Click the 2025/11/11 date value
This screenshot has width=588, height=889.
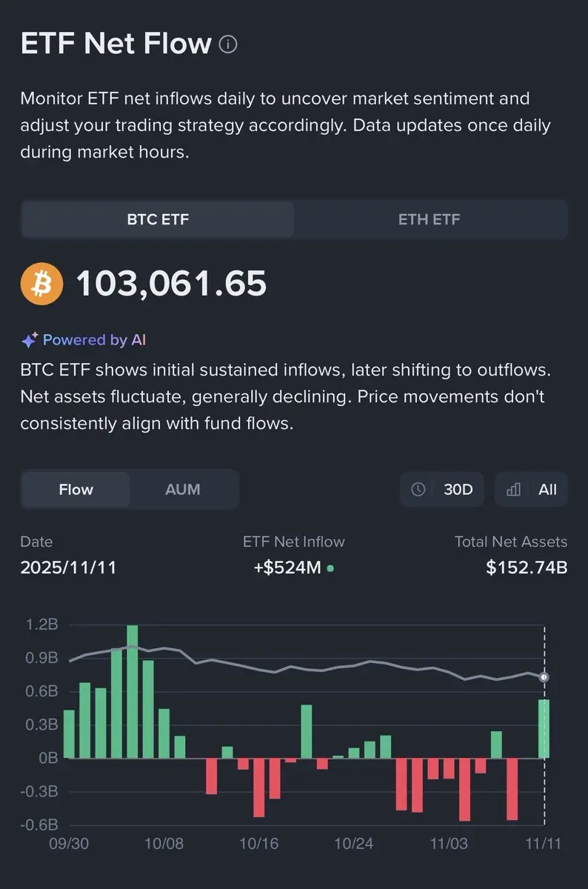(x=68, y=568)
